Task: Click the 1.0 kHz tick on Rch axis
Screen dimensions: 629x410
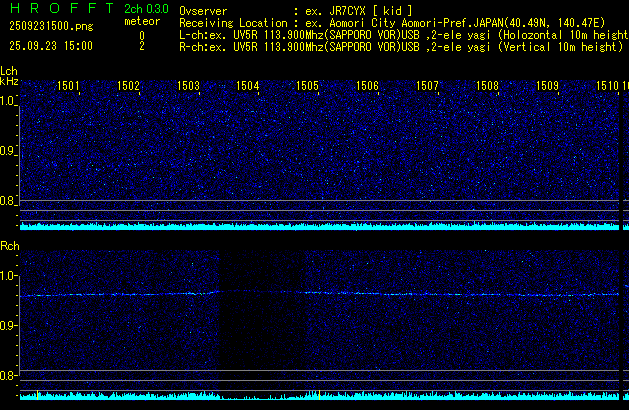Action: pyautogui.click(x=8, y=275)
